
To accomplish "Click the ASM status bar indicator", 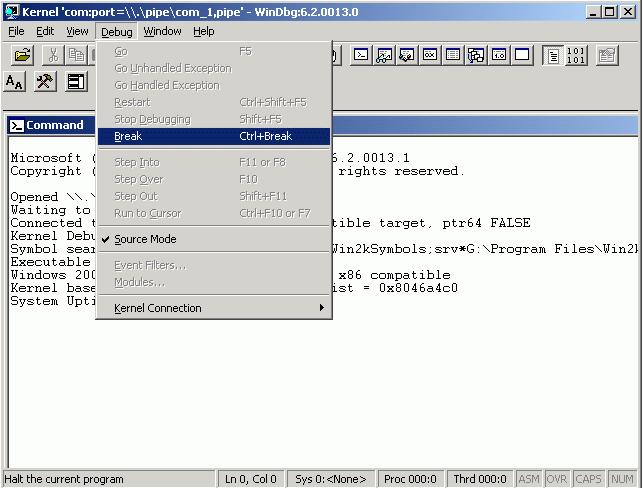I will tap(529, 479).
